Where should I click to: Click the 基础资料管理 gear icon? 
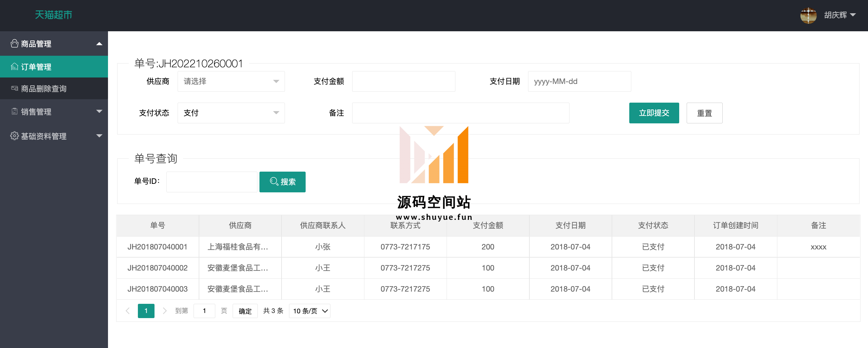(14, 136)
